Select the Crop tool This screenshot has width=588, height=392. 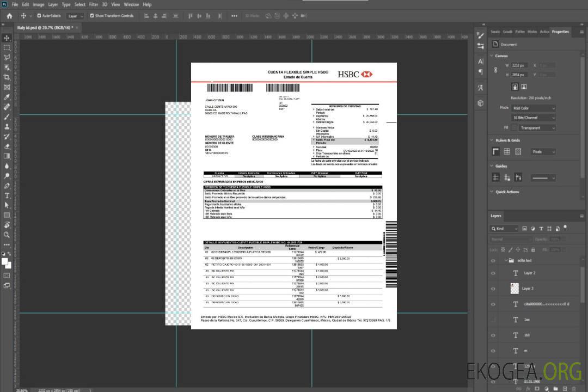pos(7,77)
